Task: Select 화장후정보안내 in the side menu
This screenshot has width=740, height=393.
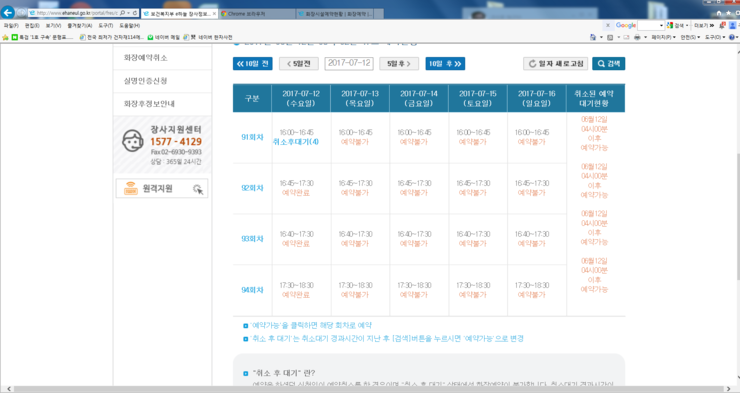Action: pos(149,104)
